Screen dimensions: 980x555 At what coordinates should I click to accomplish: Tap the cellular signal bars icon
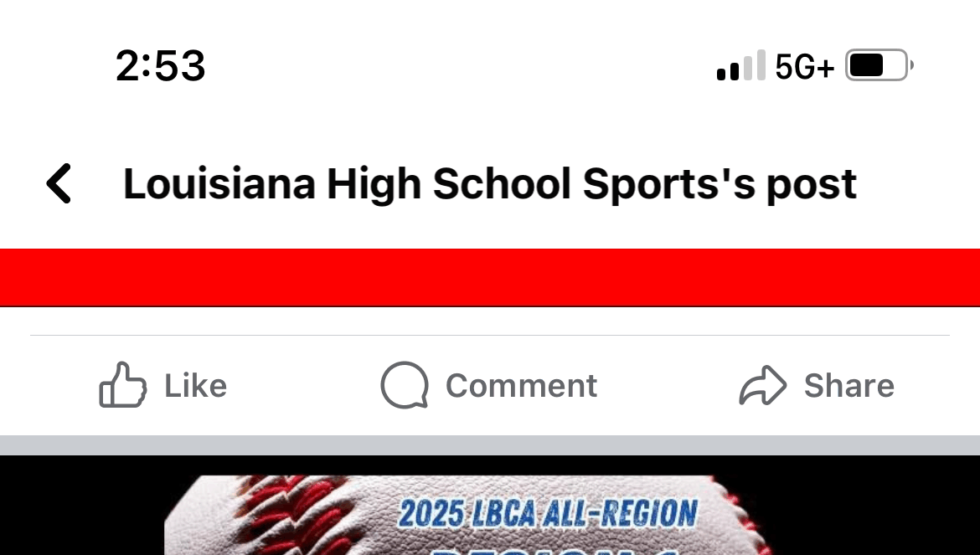(740, 65)
